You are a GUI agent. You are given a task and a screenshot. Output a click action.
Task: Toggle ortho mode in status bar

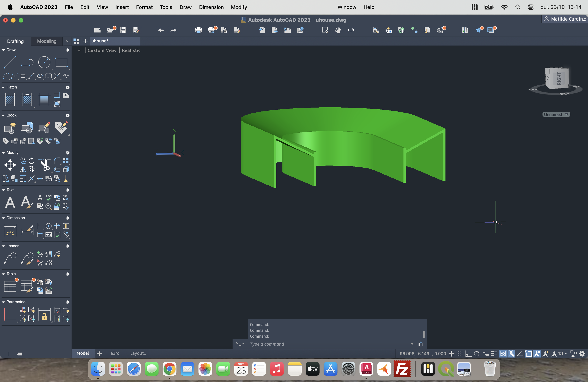468,354
